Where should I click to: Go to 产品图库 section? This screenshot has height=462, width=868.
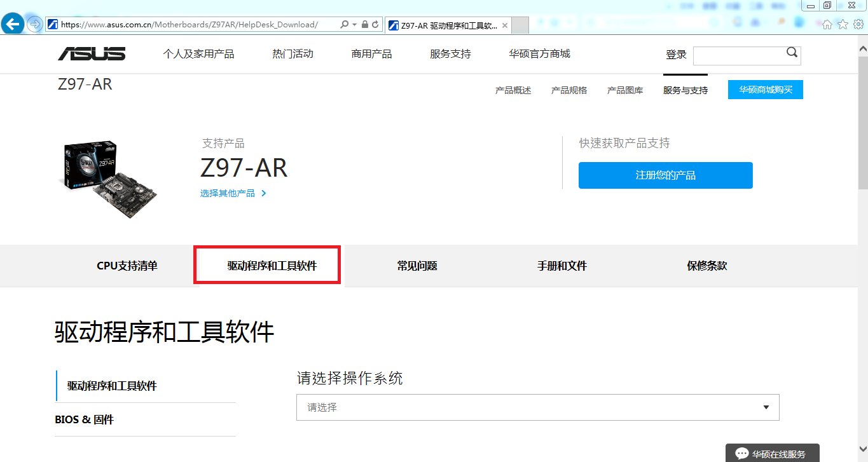click(625, 90)
